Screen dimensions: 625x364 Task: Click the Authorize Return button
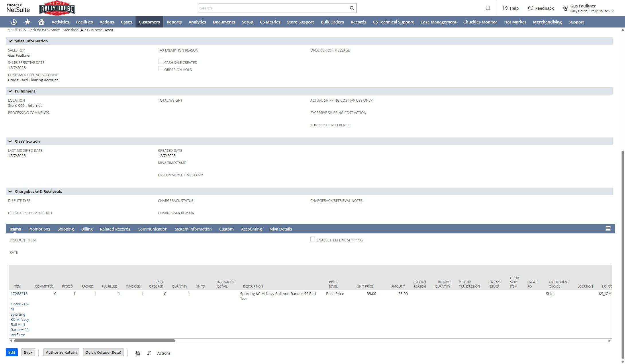pos(61,352)
